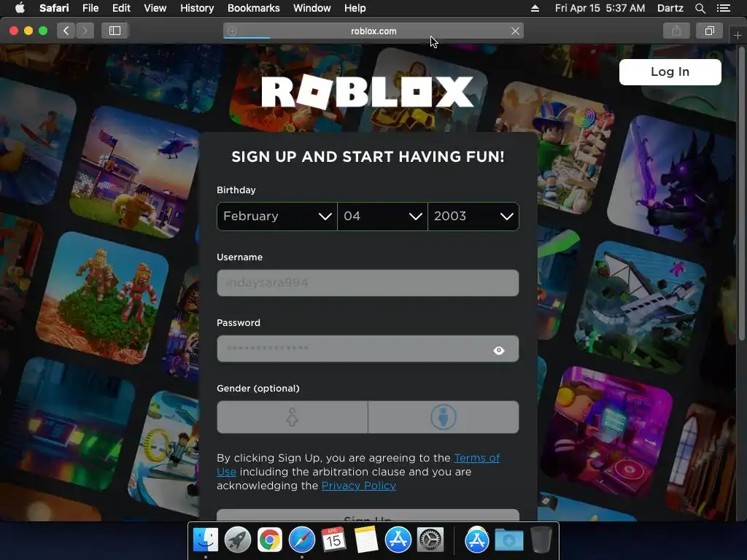Screen dimensions: 747x560
Task: Select the male gender option
Action: tap(444, 417)
